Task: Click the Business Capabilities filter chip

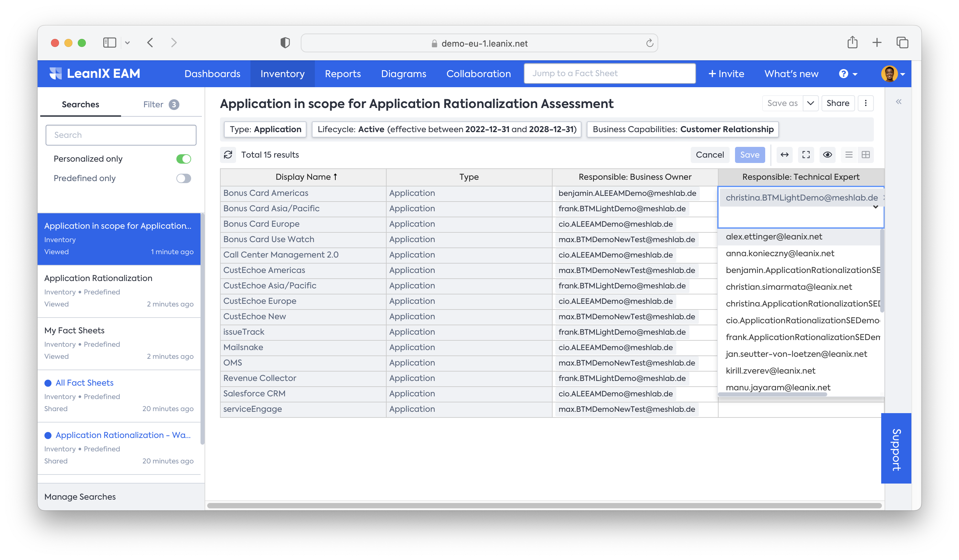Action: tap(683, 129)
